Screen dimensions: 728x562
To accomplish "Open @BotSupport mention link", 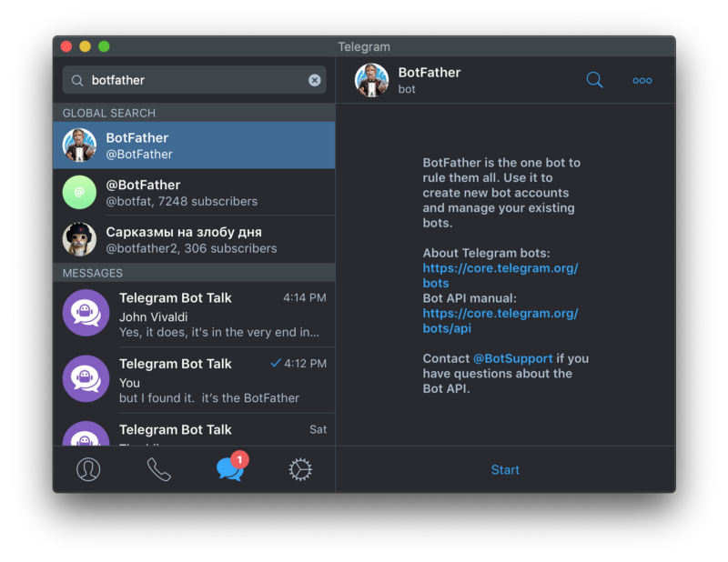I will pos(512,358).
